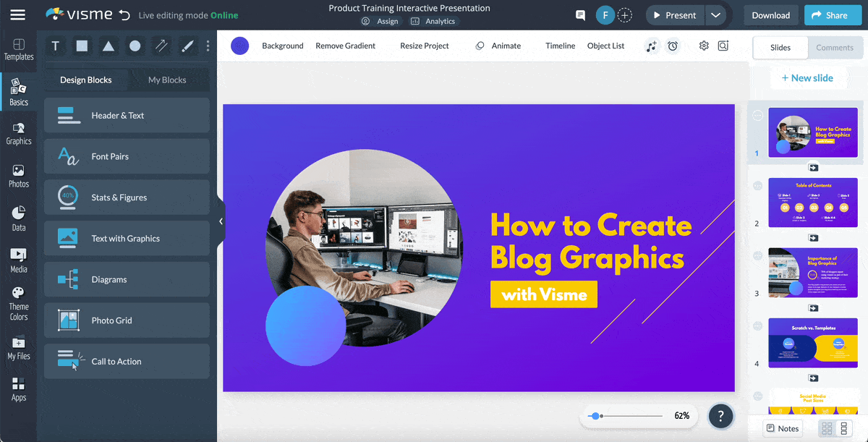Click the Download button
Viewport: 868px width, 442px height.
[770, 14]
